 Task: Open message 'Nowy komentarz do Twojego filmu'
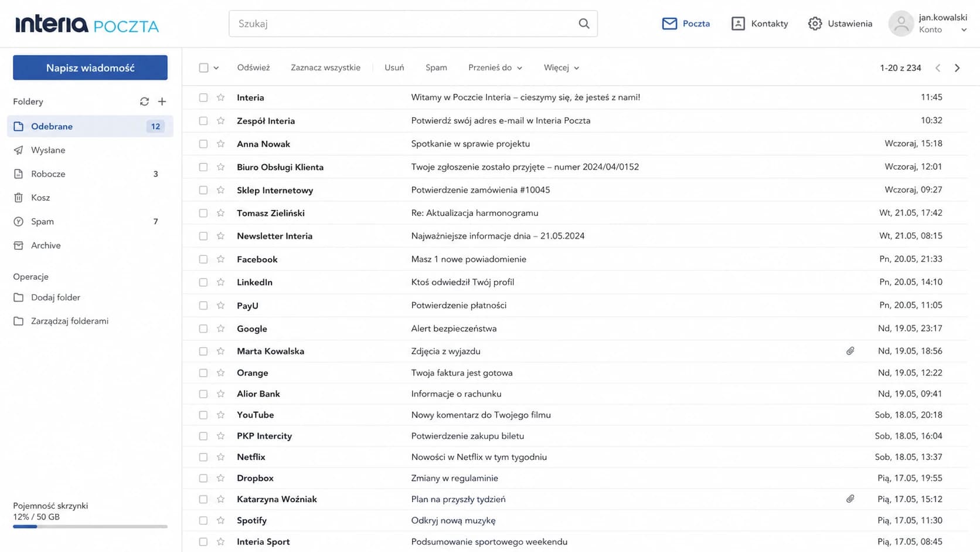(481, 415)
